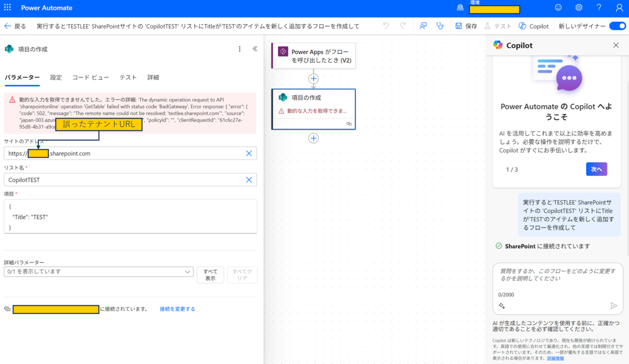
Task: Add a step below the trigger plus icon
Action: tap(313, 79)
